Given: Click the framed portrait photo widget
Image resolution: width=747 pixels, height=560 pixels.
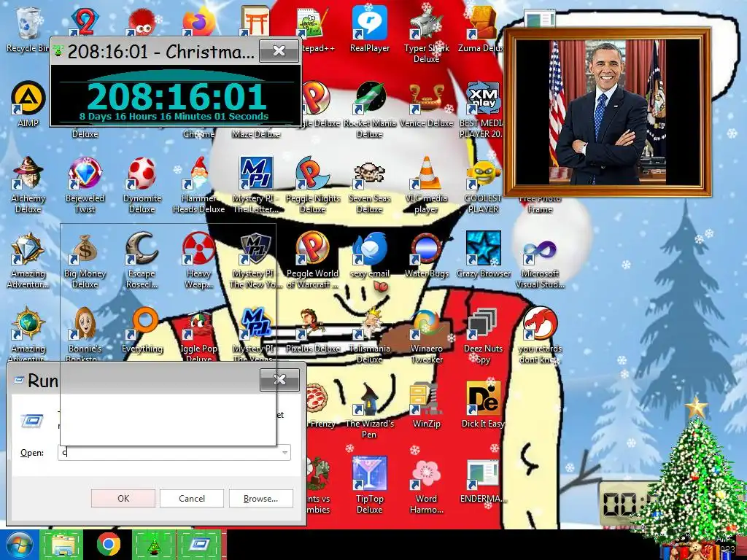Looking at the screenshot, I should 608,112.
